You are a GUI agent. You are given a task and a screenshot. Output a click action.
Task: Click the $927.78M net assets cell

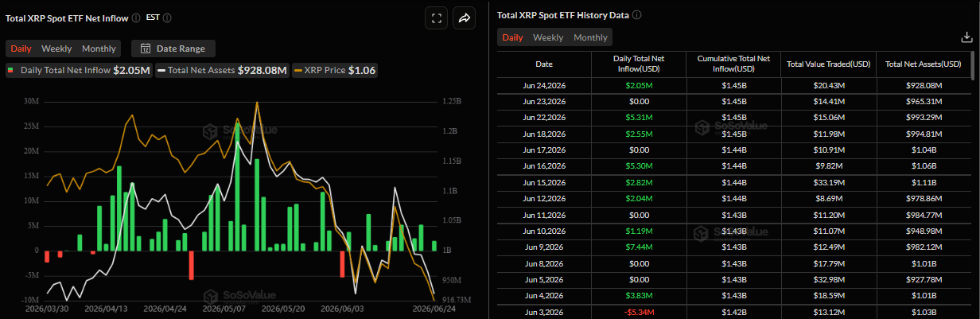pos(923,279)
